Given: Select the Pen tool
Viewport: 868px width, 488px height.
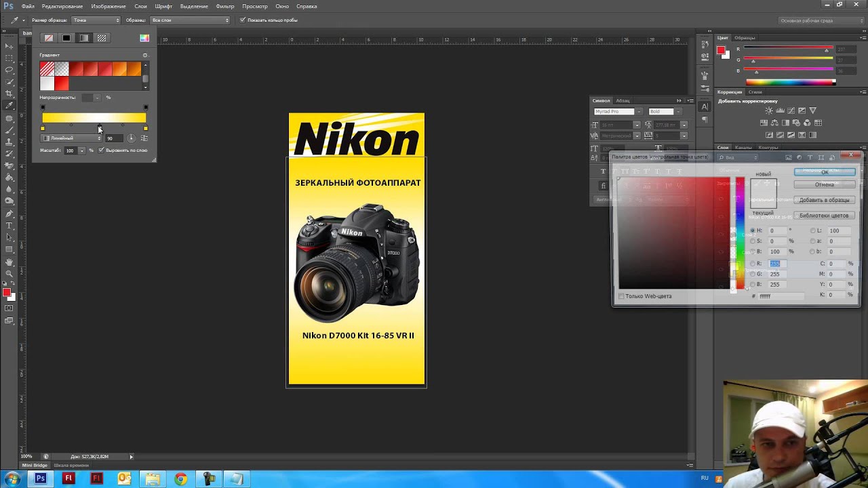Looking at the screenshot, I should coord(9,213).
